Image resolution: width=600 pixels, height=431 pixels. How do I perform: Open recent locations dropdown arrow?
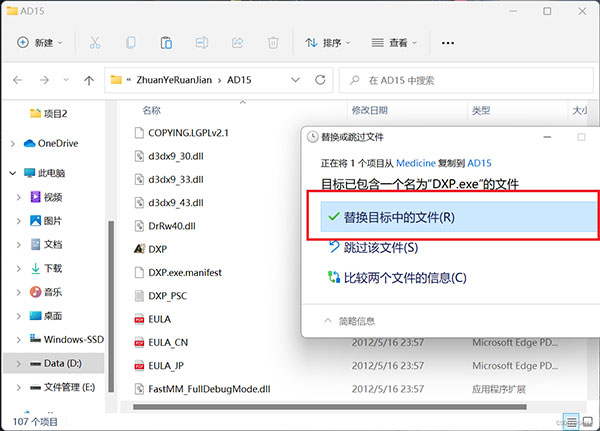66,80
